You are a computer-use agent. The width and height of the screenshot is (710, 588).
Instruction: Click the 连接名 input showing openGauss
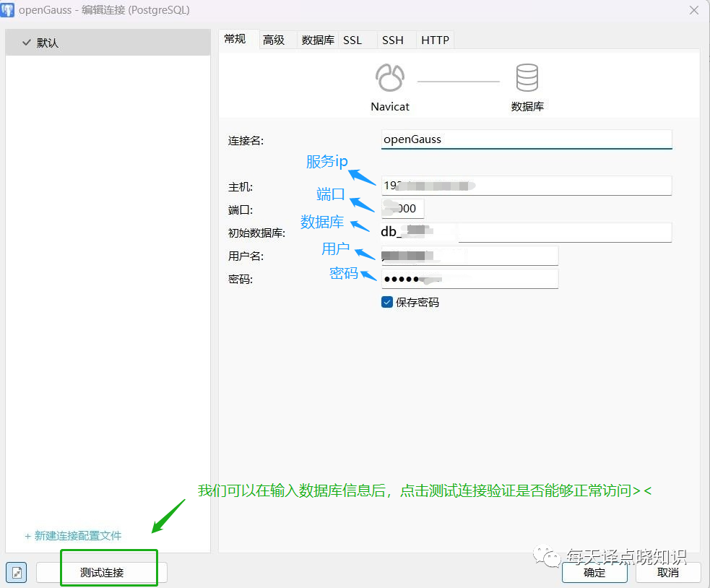(x=526, y=139)
